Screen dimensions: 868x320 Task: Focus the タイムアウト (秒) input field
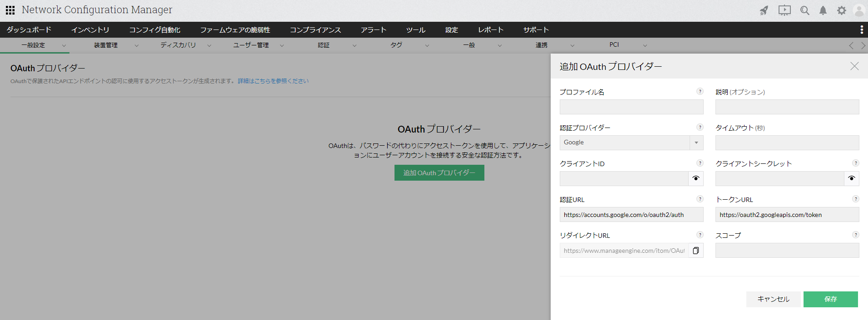click(x=787, y=143)
